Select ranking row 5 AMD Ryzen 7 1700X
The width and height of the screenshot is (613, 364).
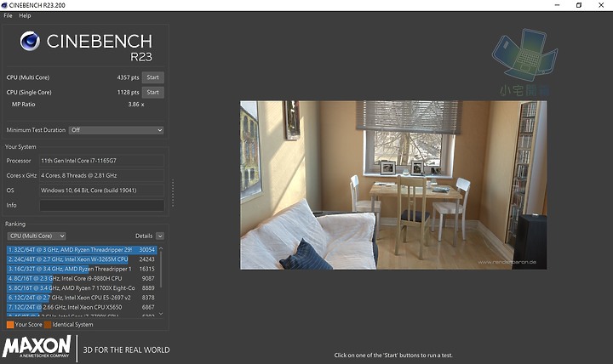82,287
